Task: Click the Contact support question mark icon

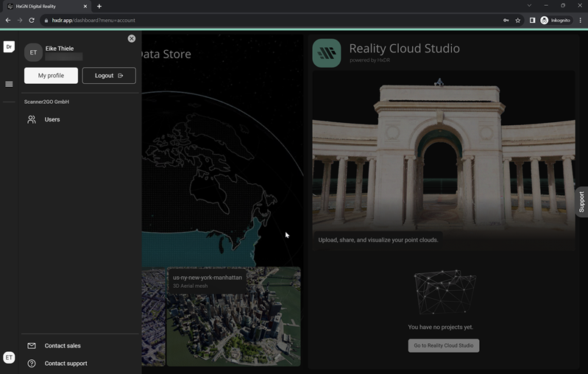Action: click(x=32, y=364)
